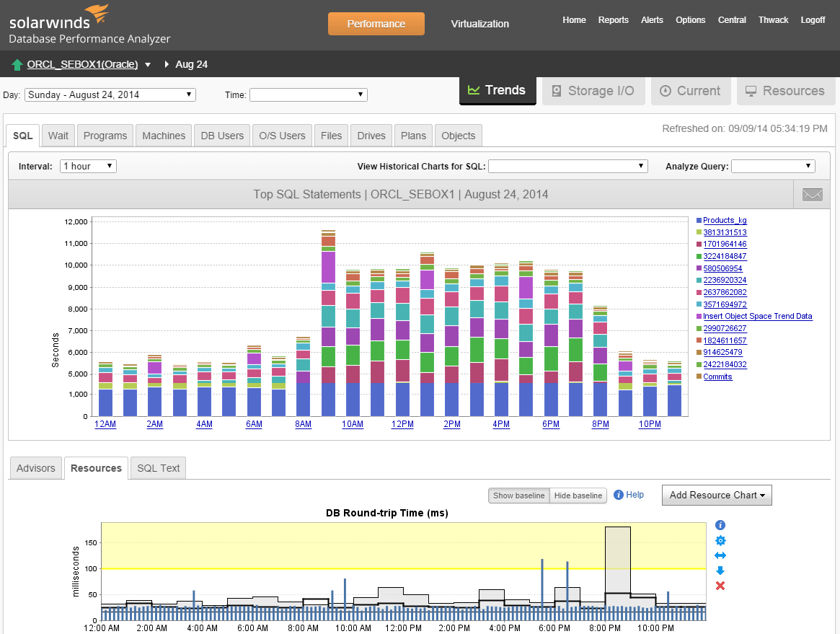Click the Products_kg legend link
Viewport: 840px width, 634px height.
click(x=724, y=220)
